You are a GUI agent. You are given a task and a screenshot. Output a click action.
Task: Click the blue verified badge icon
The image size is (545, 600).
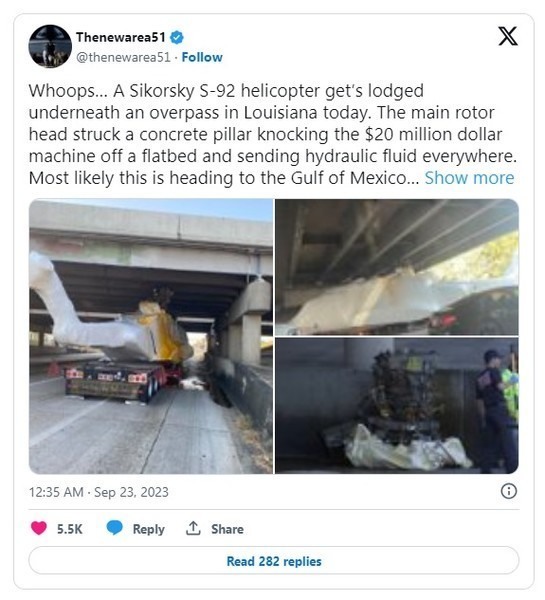(x=177, y=38)
